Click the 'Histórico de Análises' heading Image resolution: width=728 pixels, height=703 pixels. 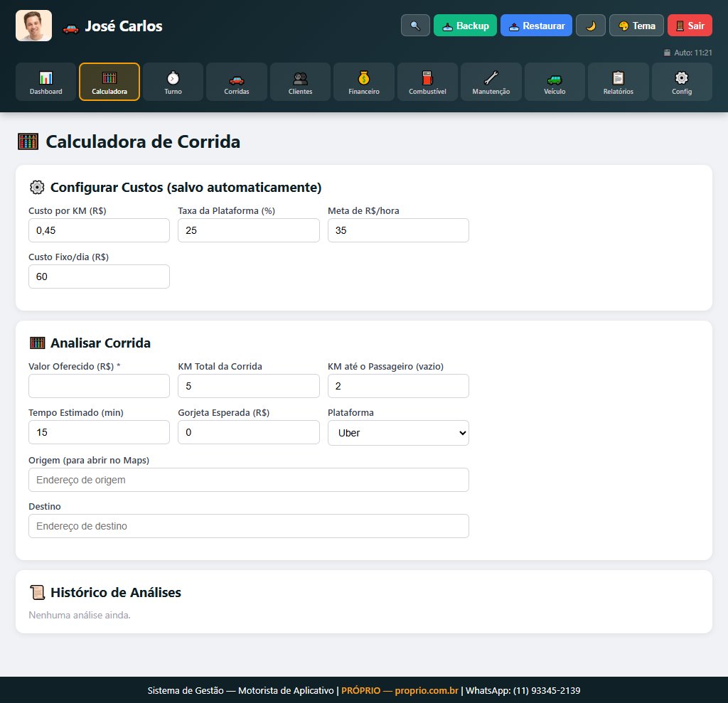point(116,593)
